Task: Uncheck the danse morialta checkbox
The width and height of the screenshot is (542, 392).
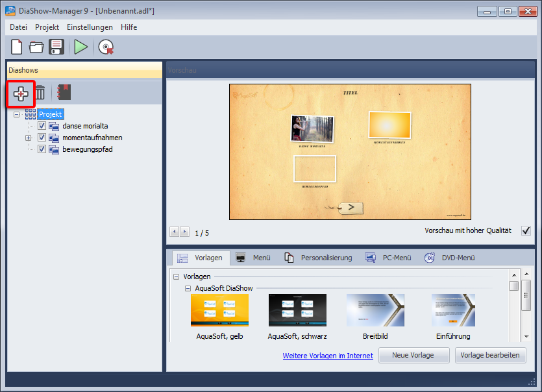Action: coord(42,126)
